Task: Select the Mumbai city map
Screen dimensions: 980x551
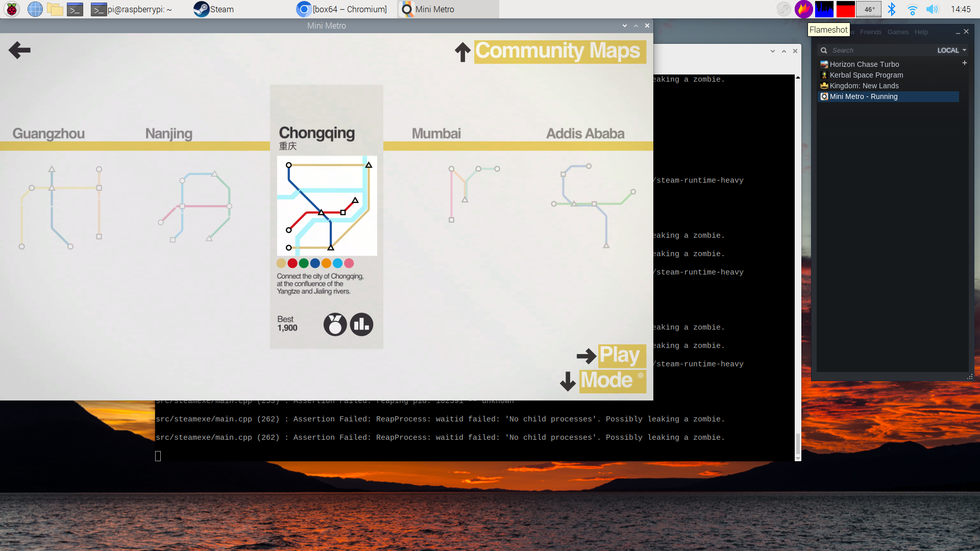Action: click(436, 134)
